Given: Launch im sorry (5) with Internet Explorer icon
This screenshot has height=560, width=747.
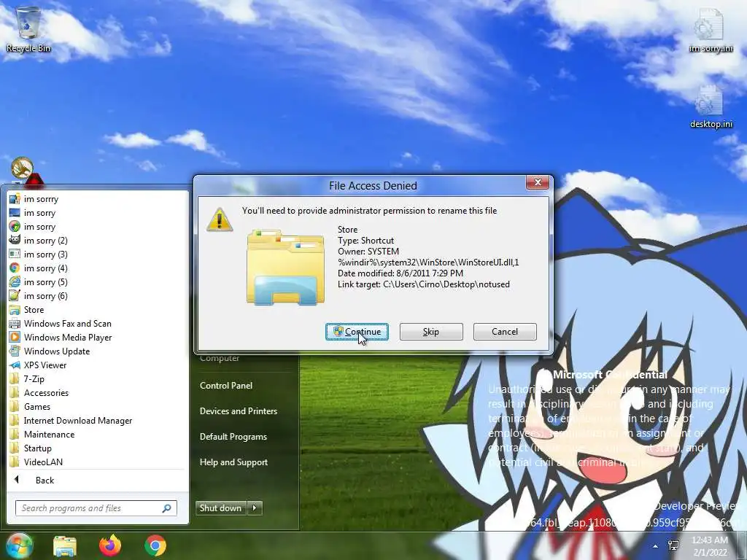Looking at the screenshot, I should [39, 282].
